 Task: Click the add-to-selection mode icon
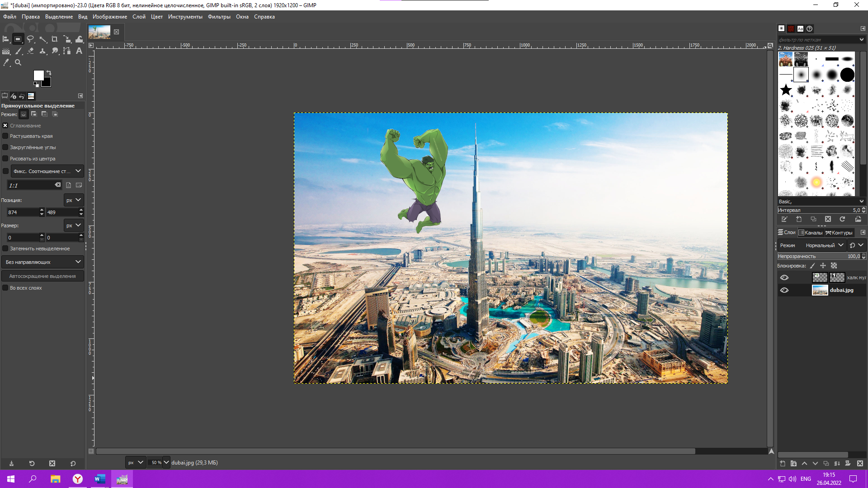click(x=34, y=114)
